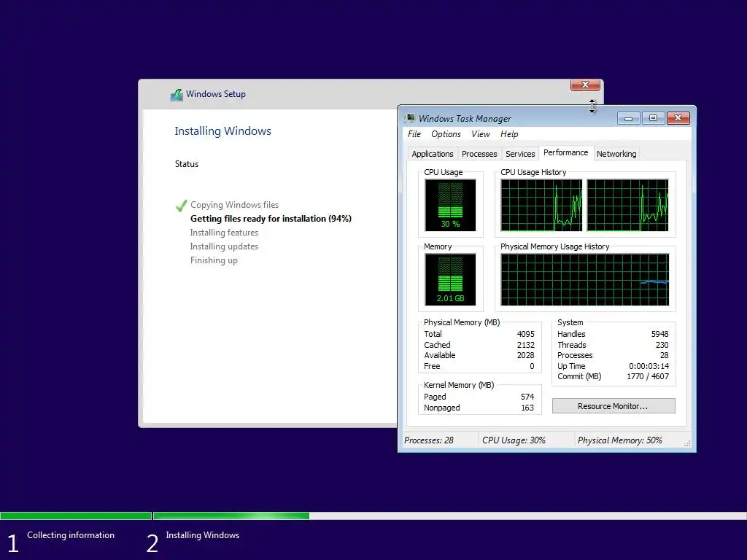Viewport: 747px width, 560px height.
Task: Click the System Processes value 28
Action: tap(664, 355)
